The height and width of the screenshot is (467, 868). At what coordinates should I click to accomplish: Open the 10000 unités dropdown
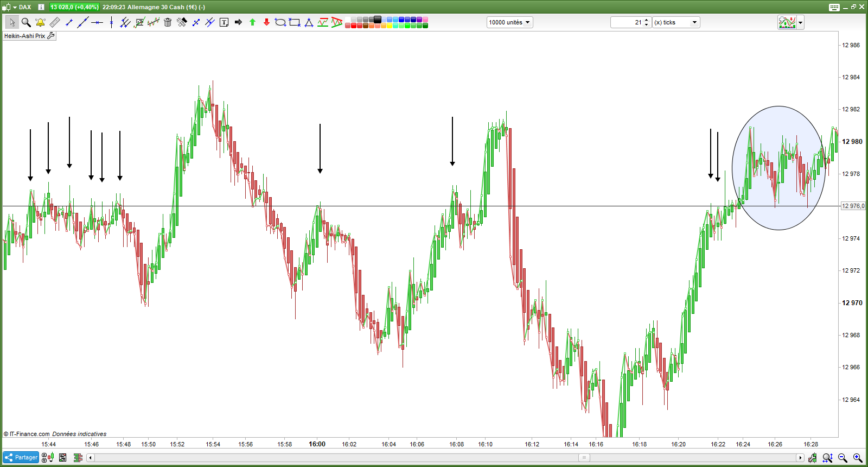[x=509, y=22]
